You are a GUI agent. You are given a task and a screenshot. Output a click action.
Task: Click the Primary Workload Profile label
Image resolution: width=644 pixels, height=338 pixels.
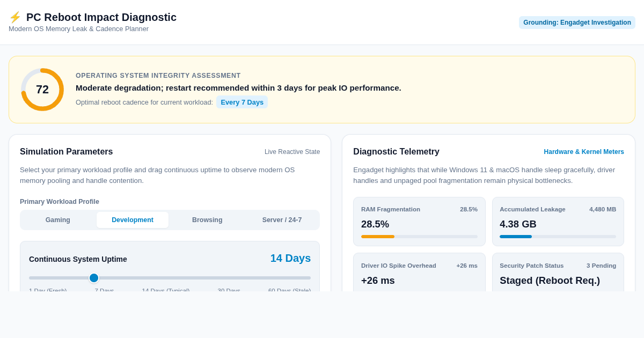coord(60,202)
